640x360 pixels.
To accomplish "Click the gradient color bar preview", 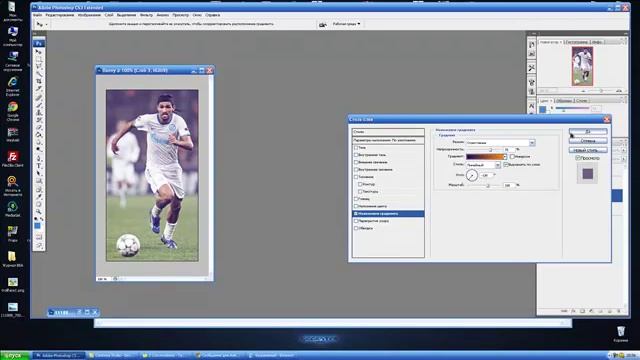I will click(484, 157).
